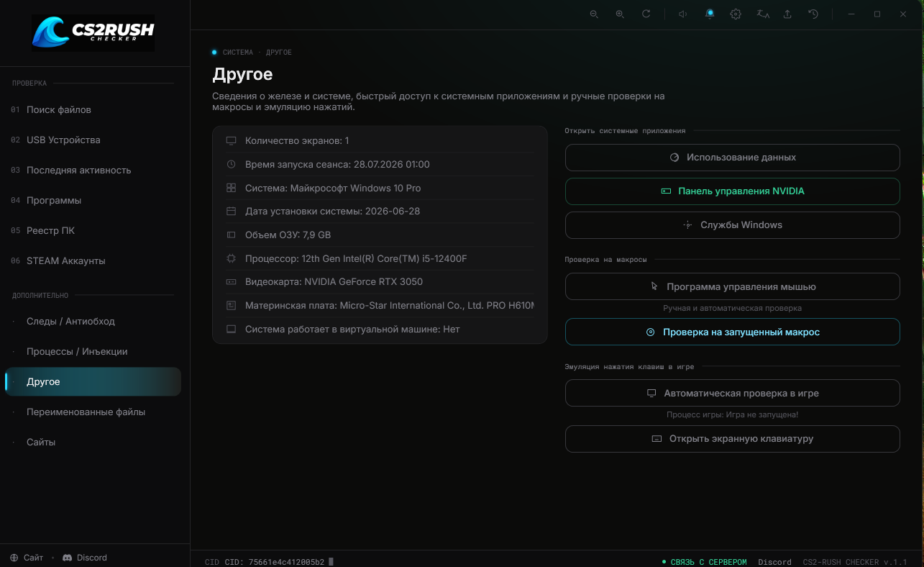Image resolution: width=924 pixels, height=567 pixels.
Task: Click the status bar Discord link
Action: (x=774, y=562)
